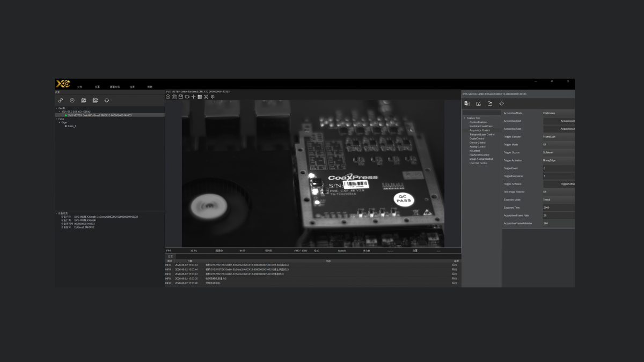
Task: Select User Set Control in the feature tree
Action: tap(478, 163)
